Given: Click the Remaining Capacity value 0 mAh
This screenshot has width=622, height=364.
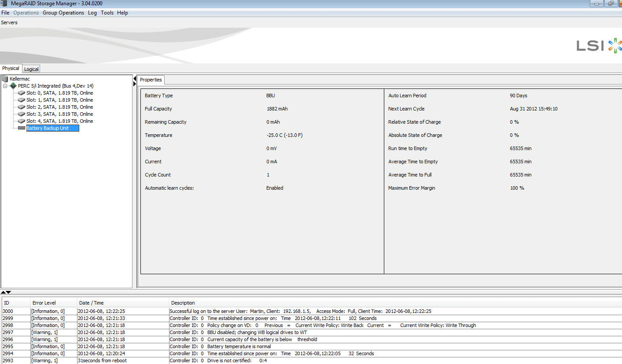Looking at the screenshot, I should click(273, 122).
